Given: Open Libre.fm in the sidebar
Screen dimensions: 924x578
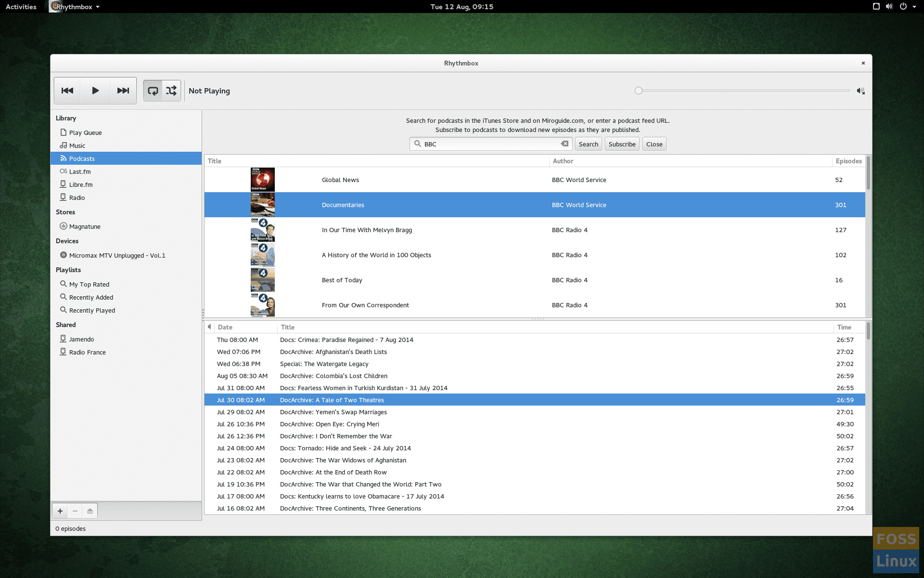Looking at the screenshot, I should click(x=126, y=184).
